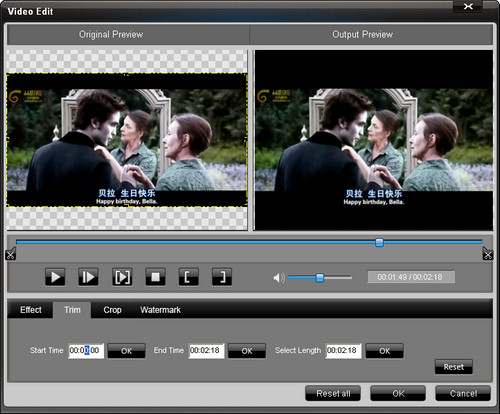
Task: Mute audio using the speaker icon
Action: coord(279,277)
